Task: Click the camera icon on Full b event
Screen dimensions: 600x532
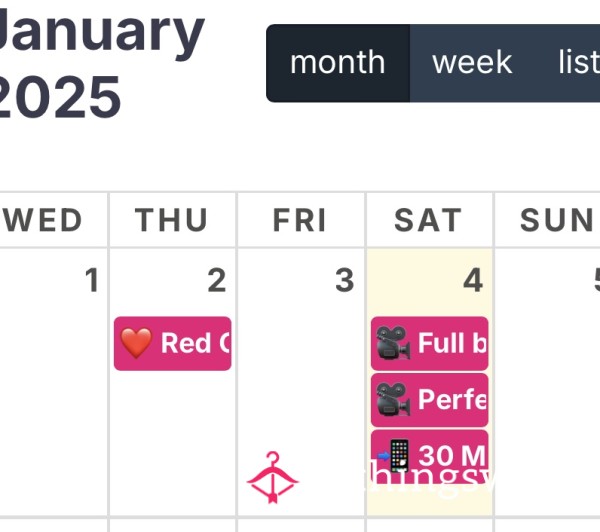Action: coord(394,343)
